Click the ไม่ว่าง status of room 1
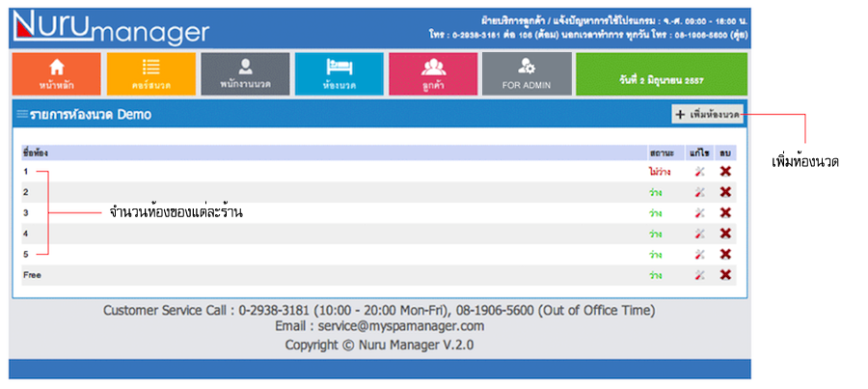 click(658, 172)
